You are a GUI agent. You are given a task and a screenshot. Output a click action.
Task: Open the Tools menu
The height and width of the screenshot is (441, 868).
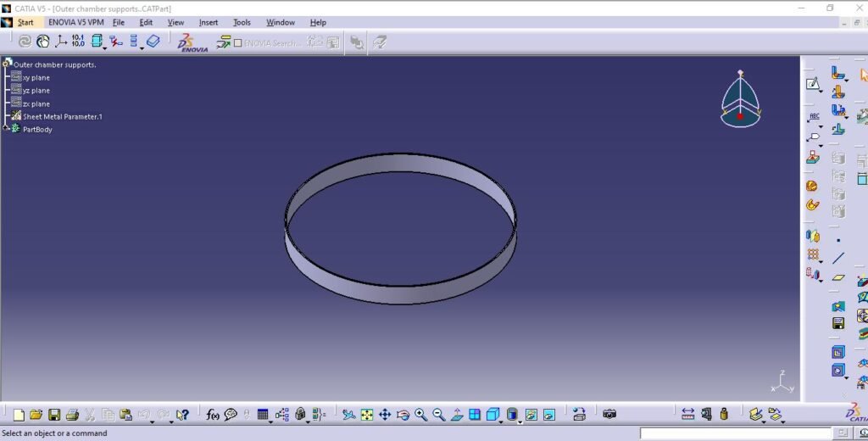coord(242,22)
